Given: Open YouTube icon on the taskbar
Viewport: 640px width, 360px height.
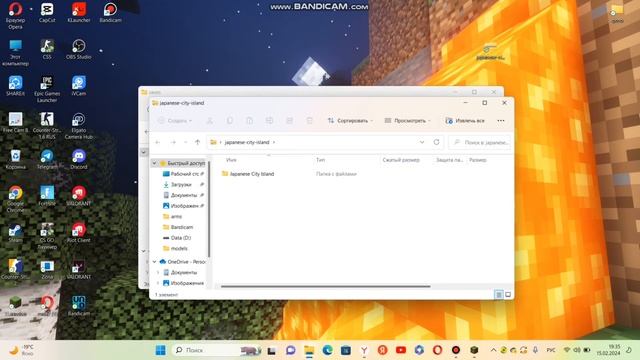Looking at the screenshot, I should tap(401, 350).
